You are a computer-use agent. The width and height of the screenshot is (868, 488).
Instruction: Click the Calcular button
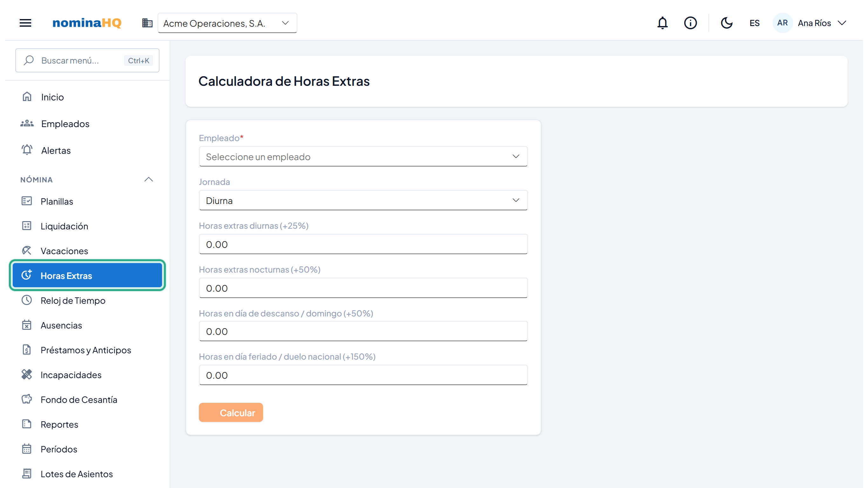click(x=231, y=412)
